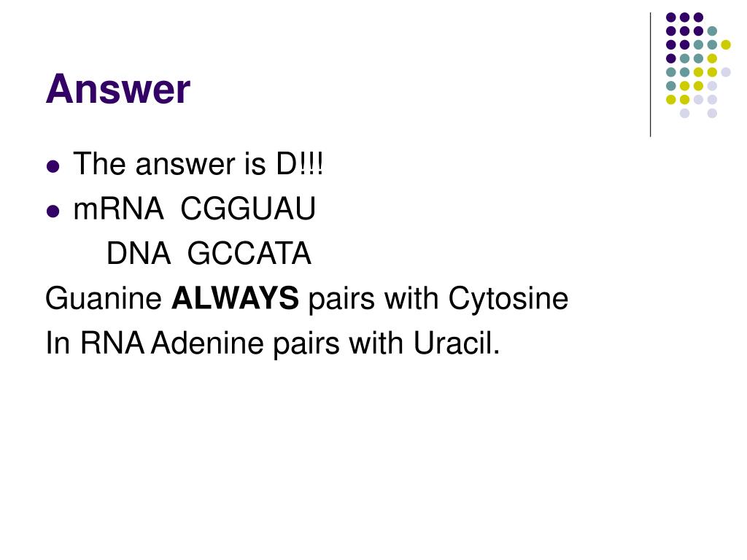747x560 pixels.
Task: Click the word 'Guanine'
Action: click(104, 298)
